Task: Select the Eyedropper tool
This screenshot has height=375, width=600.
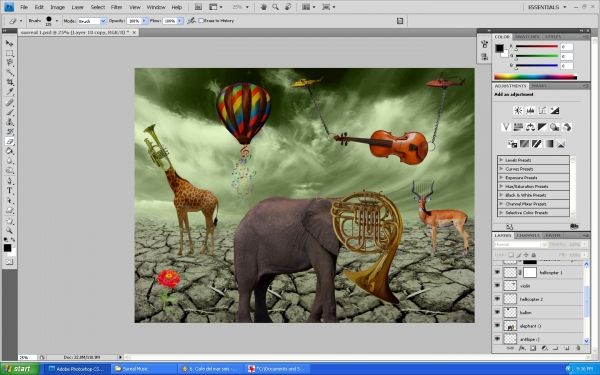Action: tap(9, 91)
